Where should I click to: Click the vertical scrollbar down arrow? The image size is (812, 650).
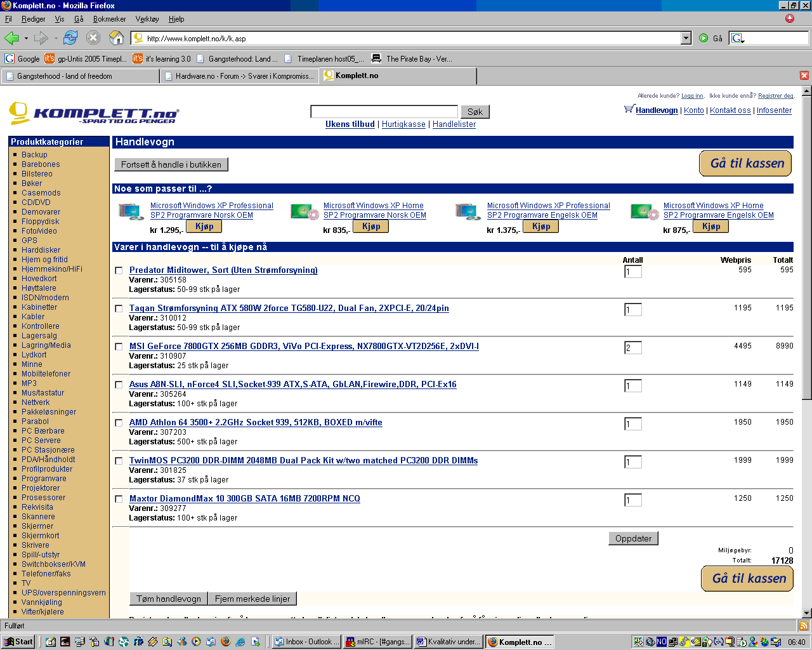(807, 613)
